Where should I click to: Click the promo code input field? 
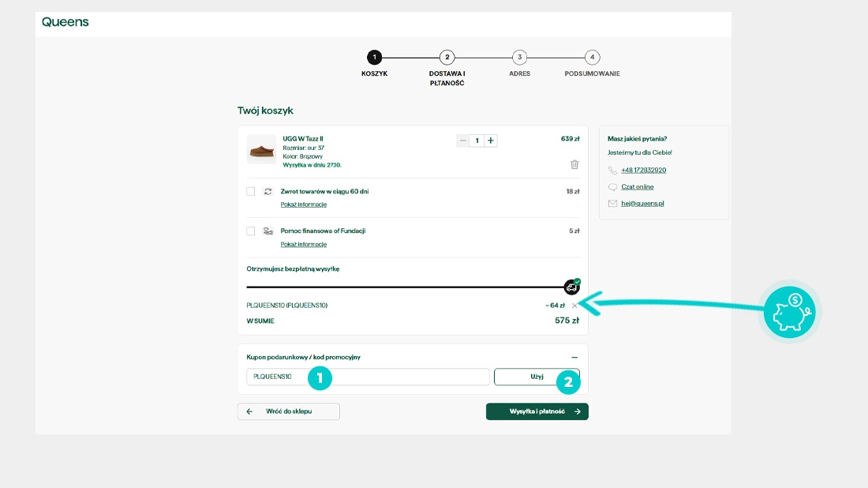[368, 377]
